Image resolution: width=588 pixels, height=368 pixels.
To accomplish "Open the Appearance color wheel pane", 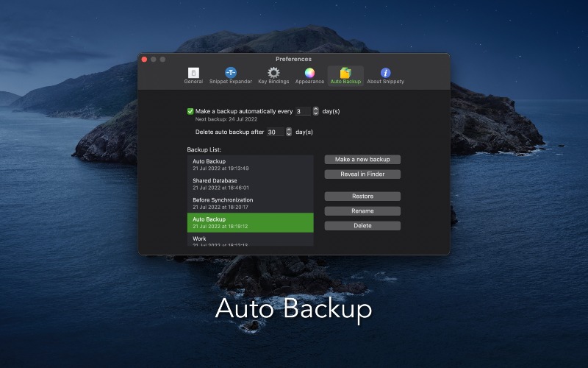I will 309,76.
